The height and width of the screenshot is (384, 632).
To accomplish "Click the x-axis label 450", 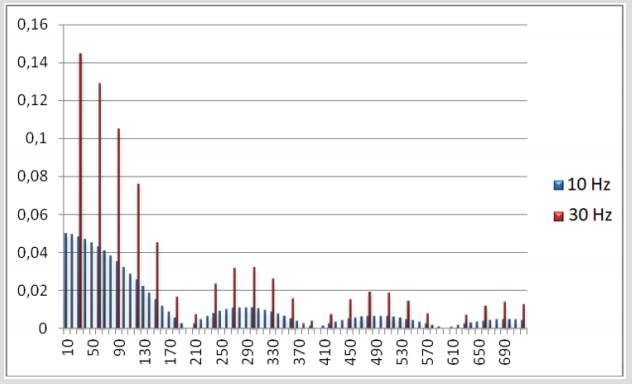I will coord(351,351).
